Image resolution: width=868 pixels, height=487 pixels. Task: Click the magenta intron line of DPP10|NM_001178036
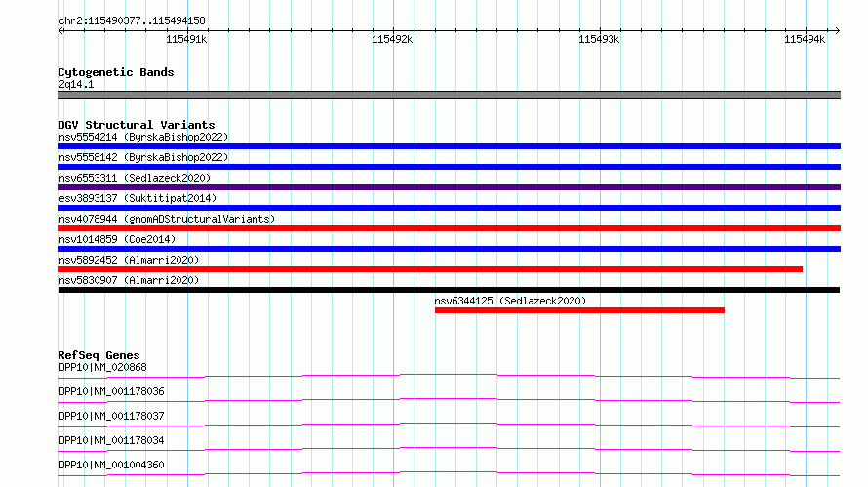(x=449, y=400)
